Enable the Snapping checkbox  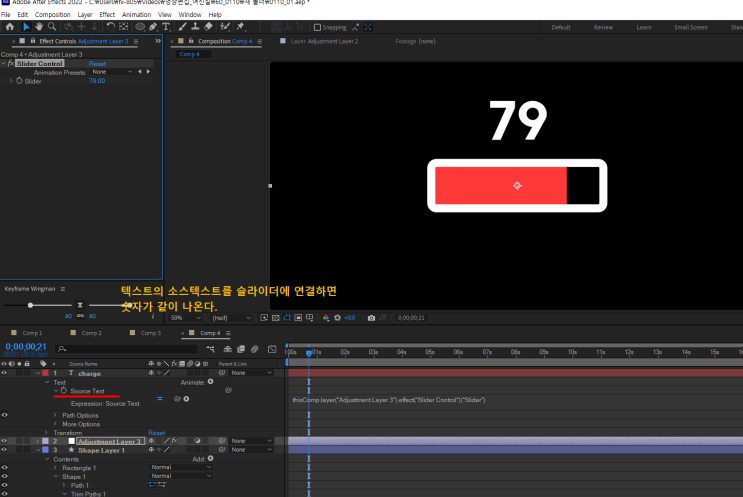(x=318, y=27)
